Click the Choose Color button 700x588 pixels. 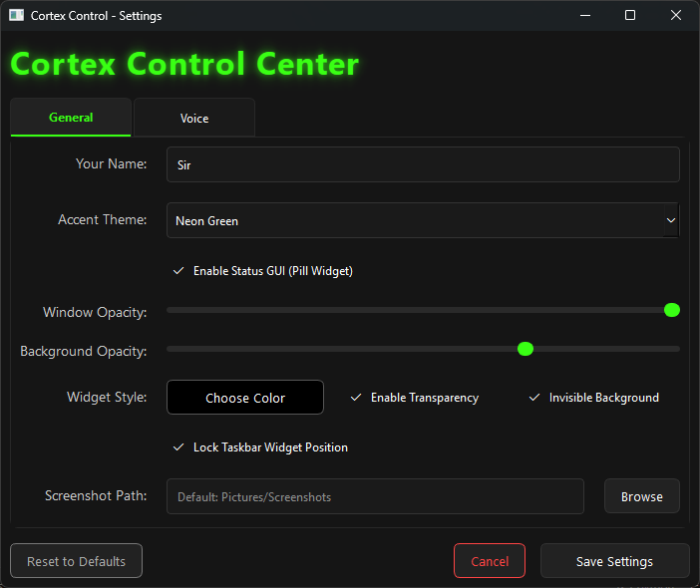point(245,397)
